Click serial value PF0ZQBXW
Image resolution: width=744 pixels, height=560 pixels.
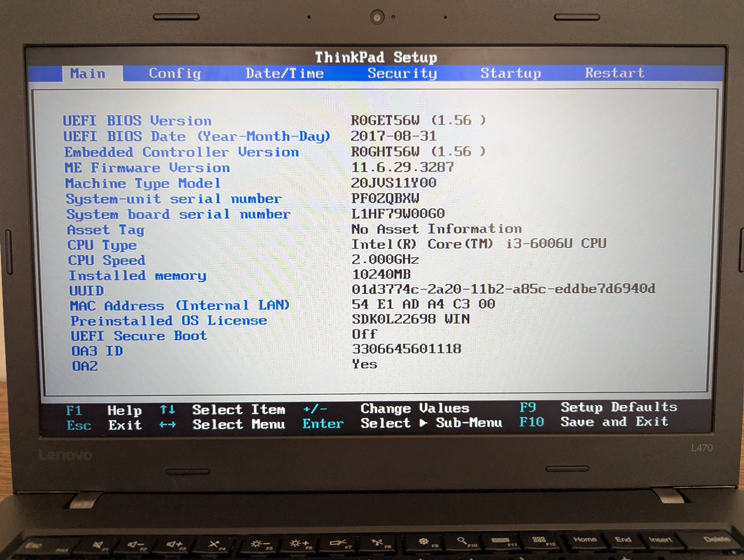[x=385, y=199]
